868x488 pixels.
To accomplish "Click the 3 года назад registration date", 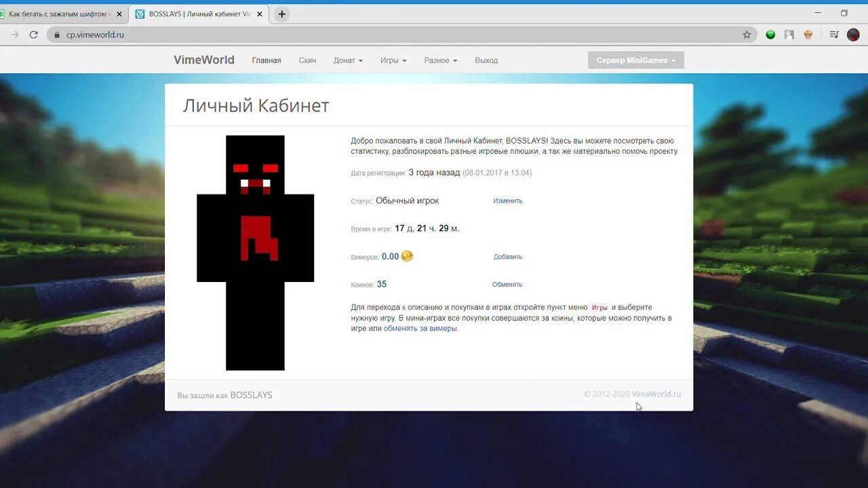I will tap(434, 173).
